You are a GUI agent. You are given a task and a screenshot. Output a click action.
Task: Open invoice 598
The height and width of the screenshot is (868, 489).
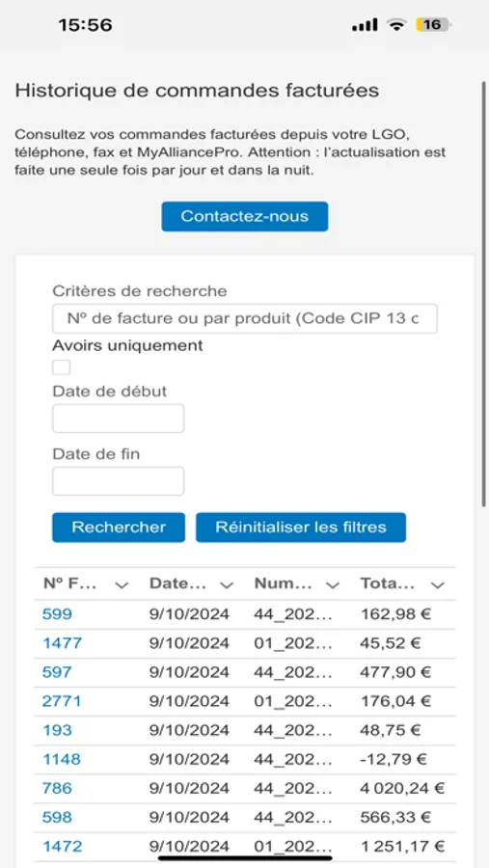(x=57, y=818)
